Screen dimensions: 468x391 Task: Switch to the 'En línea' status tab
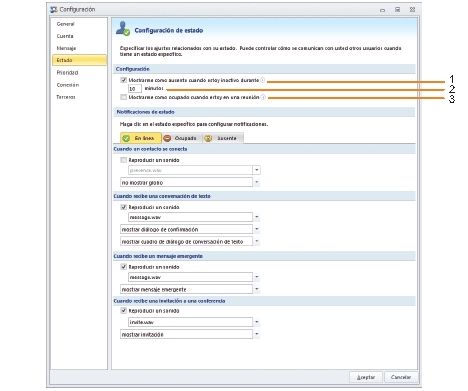tap(141, 138)
